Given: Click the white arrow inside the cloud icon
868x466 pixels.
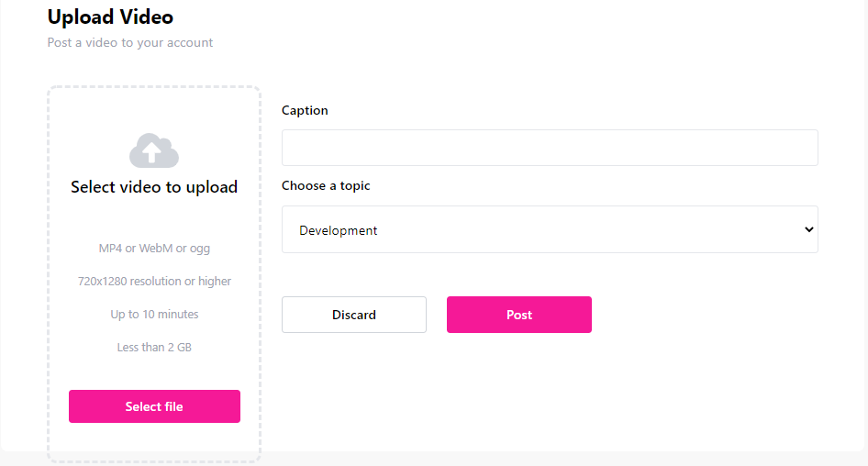Looking at the screenshot, I should coord(152,151).
